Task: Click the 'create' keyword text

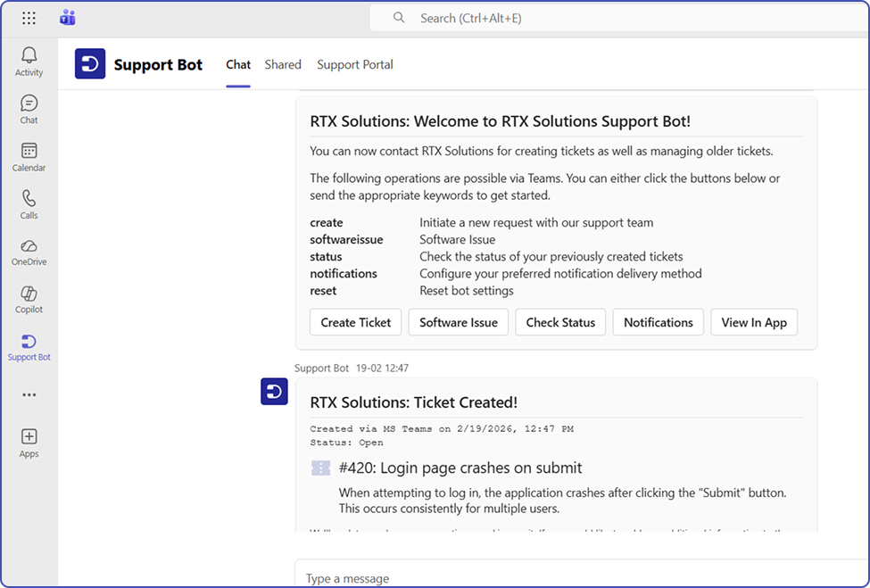Action: pyautogui.click(x=327, y=222)
